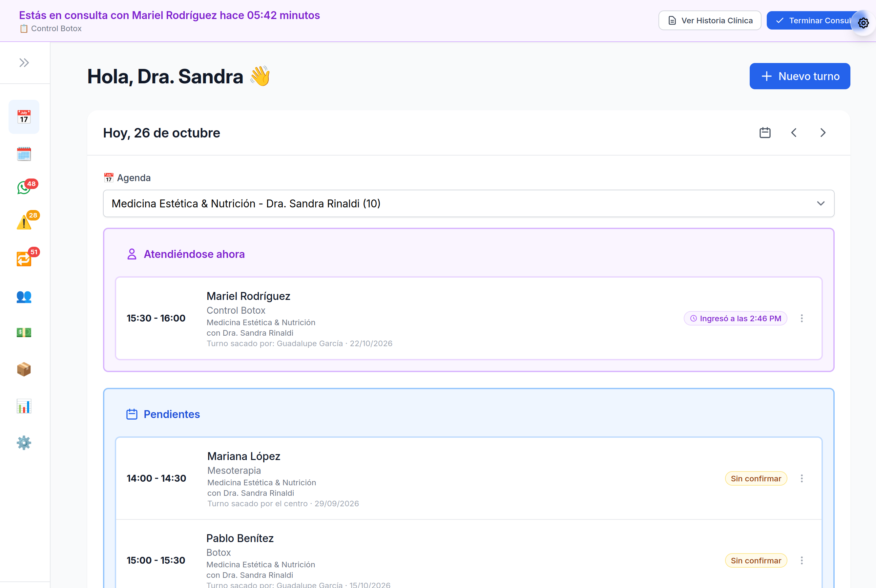
Task: Create a Nuevo turno
Action: coord(800,76)
